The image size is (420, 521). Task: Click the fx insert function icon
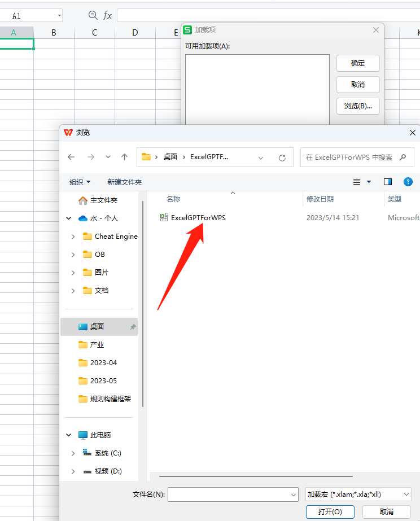tap(107, 15)
